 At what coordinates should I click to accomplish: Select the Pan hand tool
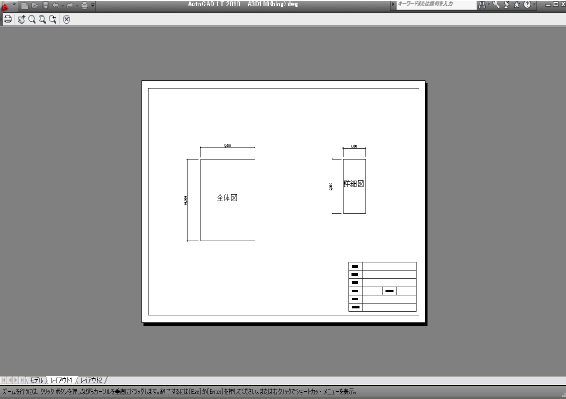[22, 19]
